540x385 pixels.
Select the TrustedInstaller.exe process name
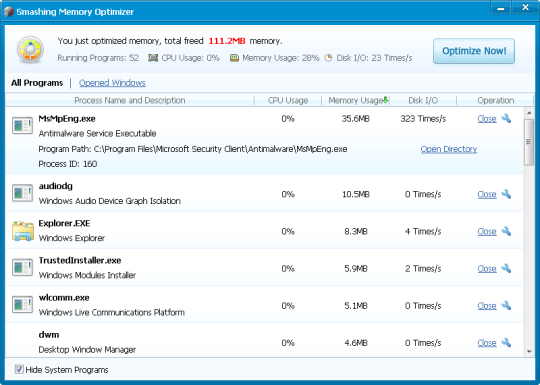pyautogui.click(x=80, y=261)
